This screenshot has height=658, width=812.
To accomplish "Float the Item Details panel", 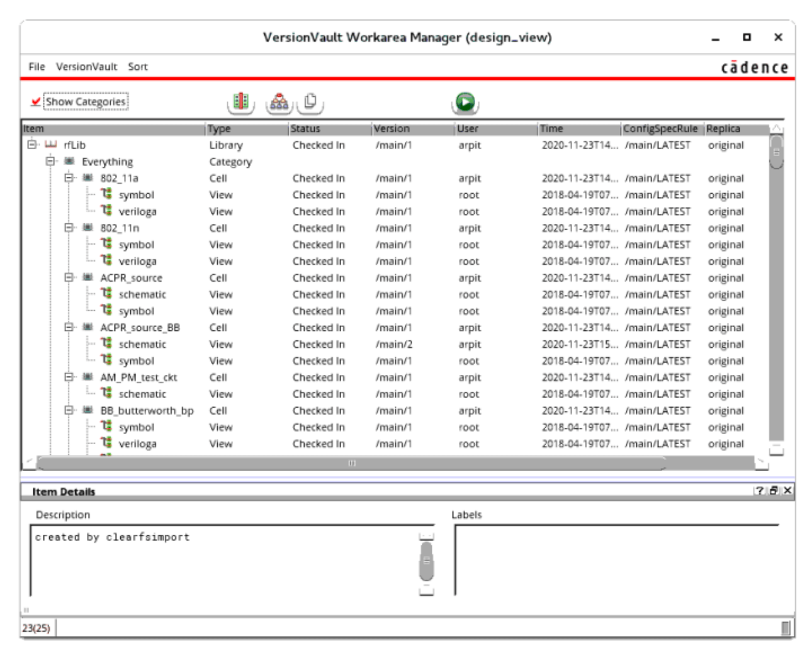I will pos(774,491).
